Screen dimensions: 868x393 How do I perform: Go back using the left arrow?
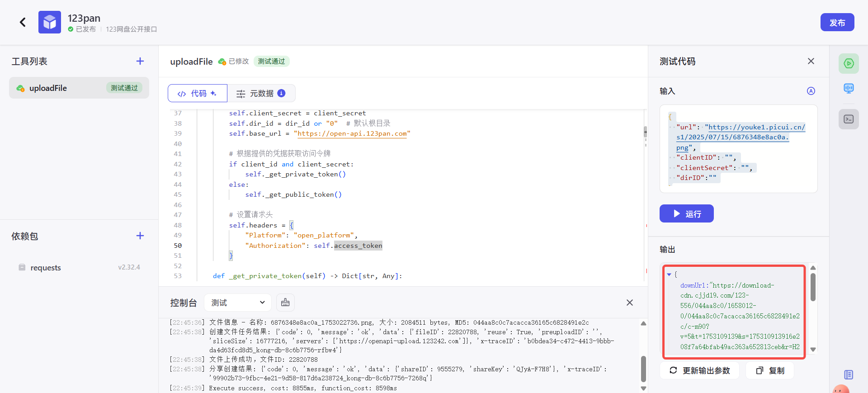(23, 22)
